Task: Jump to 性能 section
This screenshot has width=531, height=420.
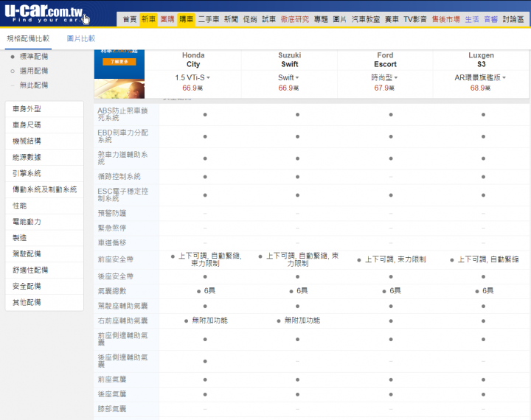Action: click(x=44, y=206)
